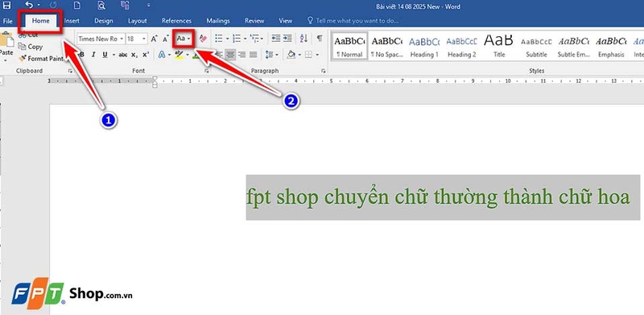The height and width of the screenshot is (315, 644).
Task: Switch to the Mailings tab
Action: pyautogui.click(x=218, y=21)
